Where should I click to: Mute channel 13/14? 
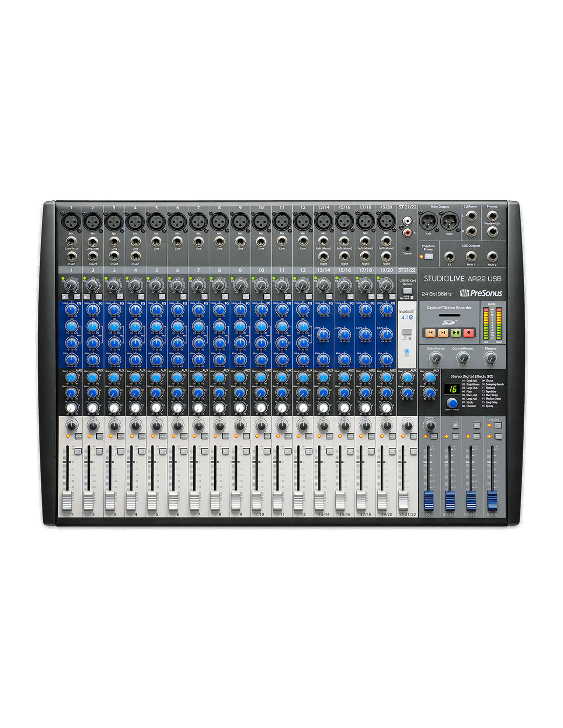coord(330,436)
